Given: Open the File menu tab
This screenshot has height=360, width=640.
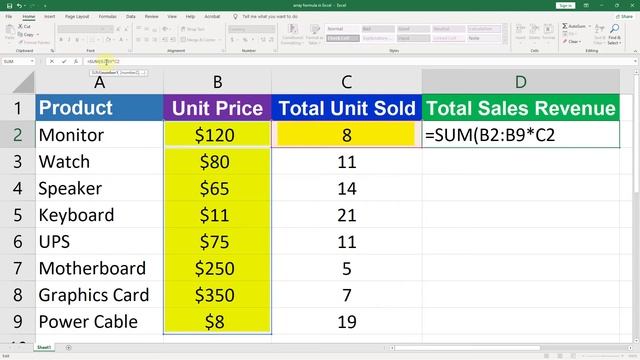Looking at the screenshot, I should point(9,17).
